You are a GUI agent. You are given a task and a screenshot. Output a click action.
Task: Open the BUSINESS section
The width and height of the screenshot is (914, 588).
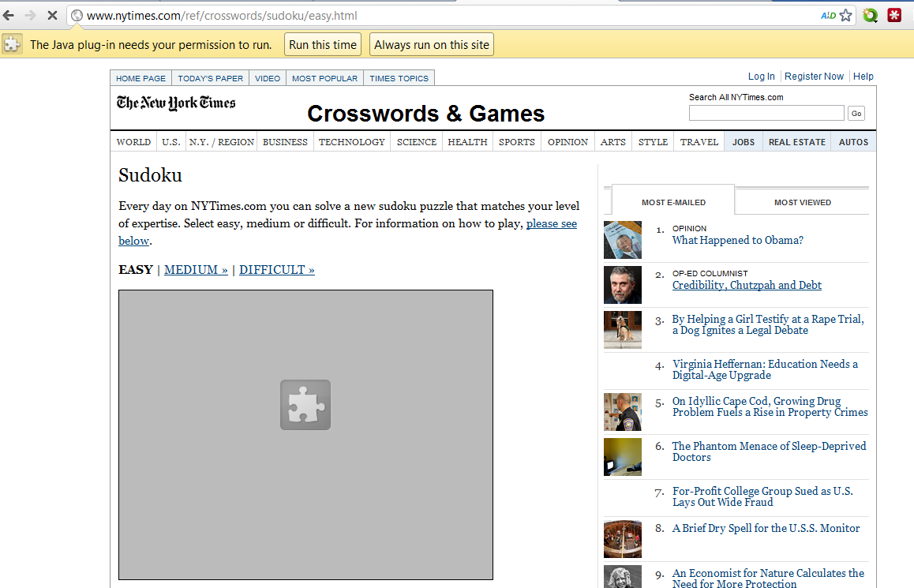(x=285, y=142)
